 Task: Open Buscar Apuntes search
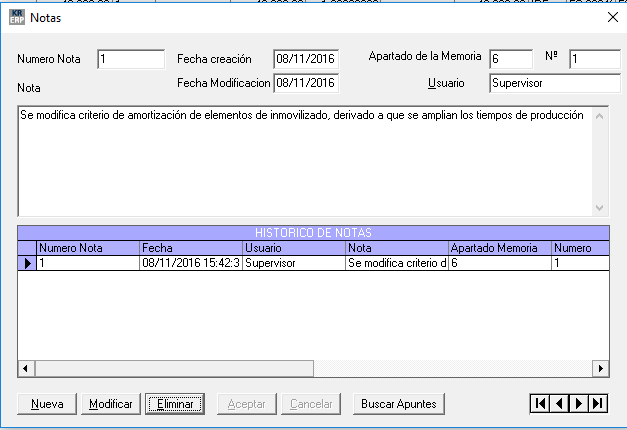(x=399, y=404)
